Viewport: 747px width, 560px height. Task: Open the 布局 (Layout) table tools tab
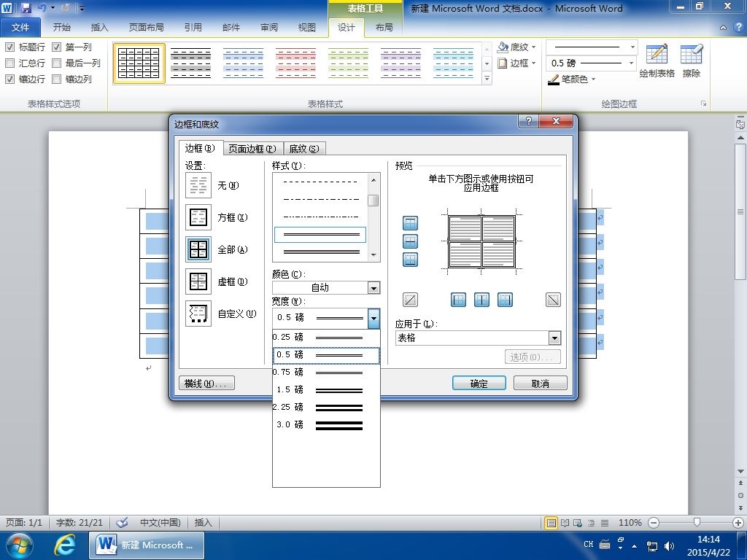point(384,27)
